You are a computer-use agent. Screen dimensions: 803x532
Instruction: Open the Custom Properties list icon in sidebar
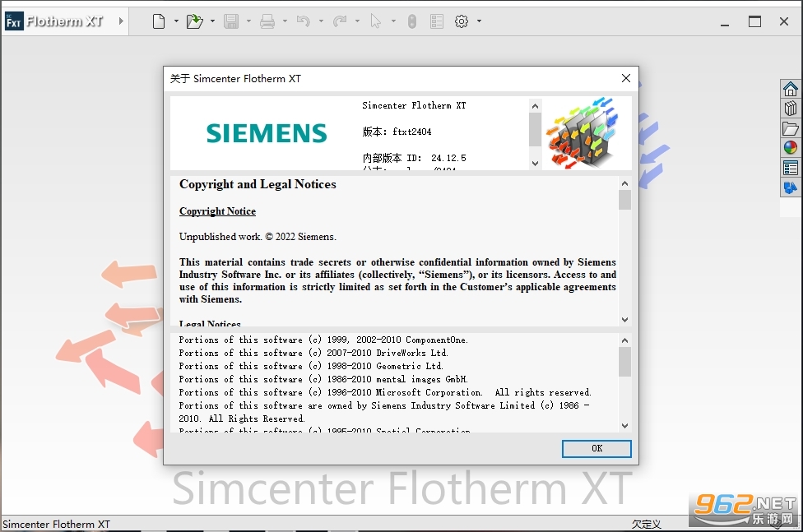pos(790,168)
